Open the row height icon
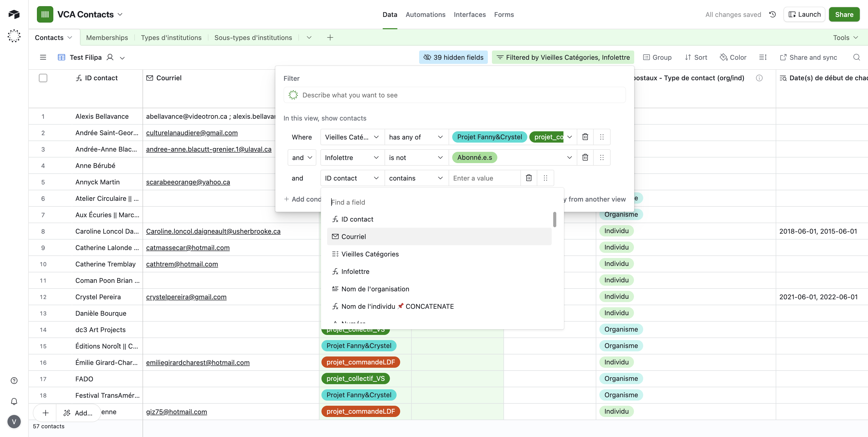Viewport: 868px width, 437px height. [x=763, y=57]
